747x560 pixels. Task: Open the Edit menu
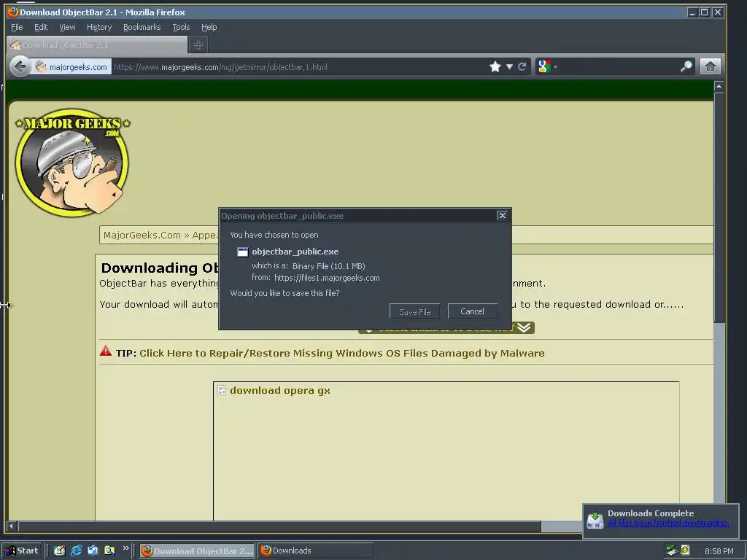(x=41, y=27)
